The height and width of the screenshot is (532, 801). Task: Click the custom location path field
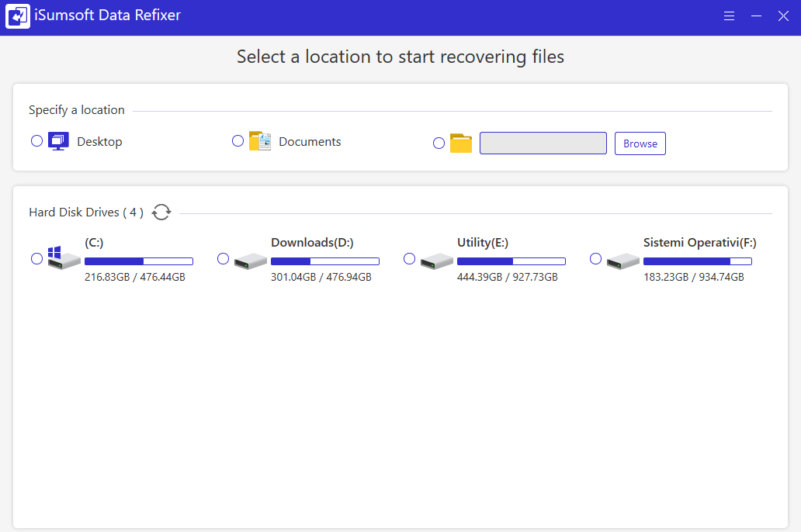coord(543,143)
